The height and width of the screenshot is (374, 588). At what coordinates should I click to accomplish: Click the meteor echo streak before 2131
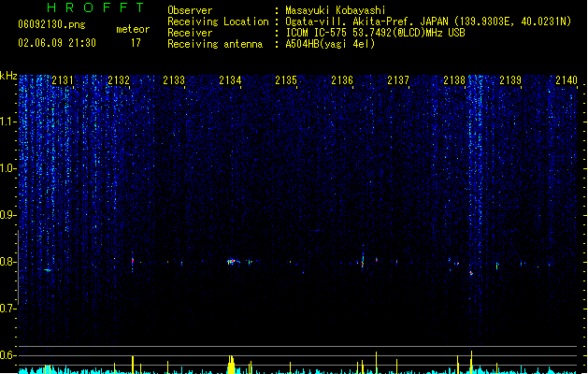48,269
